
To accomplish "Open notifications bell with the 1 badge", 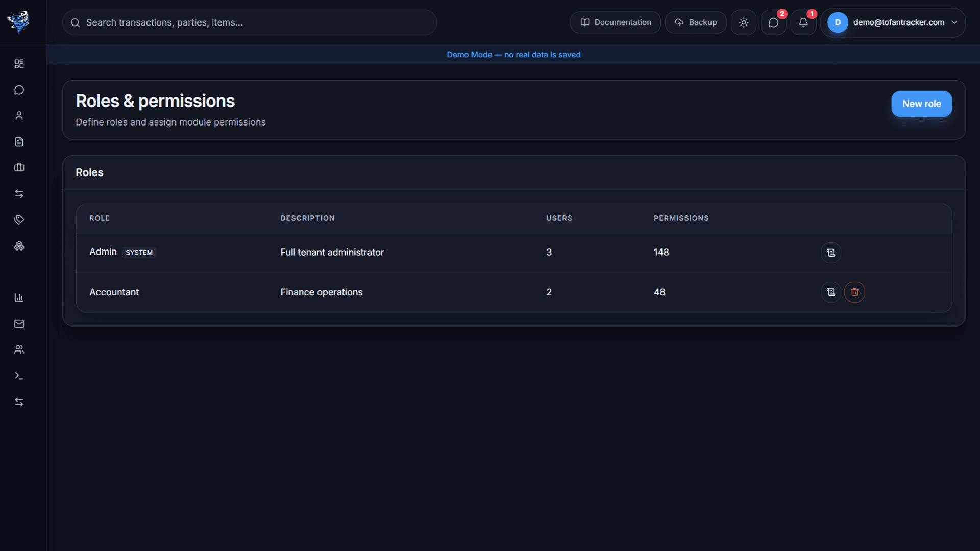I will 803,22.
